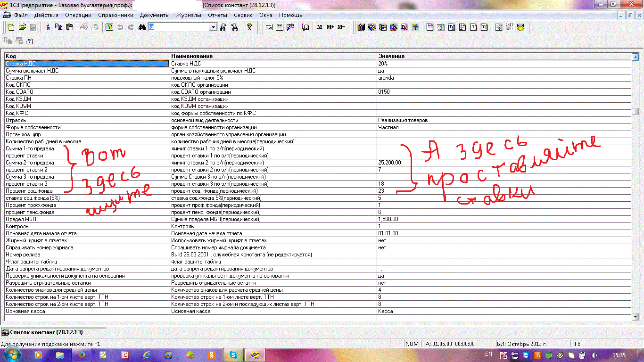Click the scroll-up arrow of the table
Screen dimensions: 644x362
pos(636,57)
